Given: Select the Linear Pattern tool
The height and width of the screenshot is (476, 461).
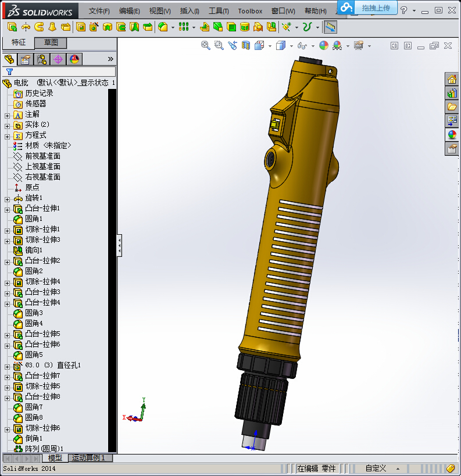Looking at the screenshot, I should point(184,27).
